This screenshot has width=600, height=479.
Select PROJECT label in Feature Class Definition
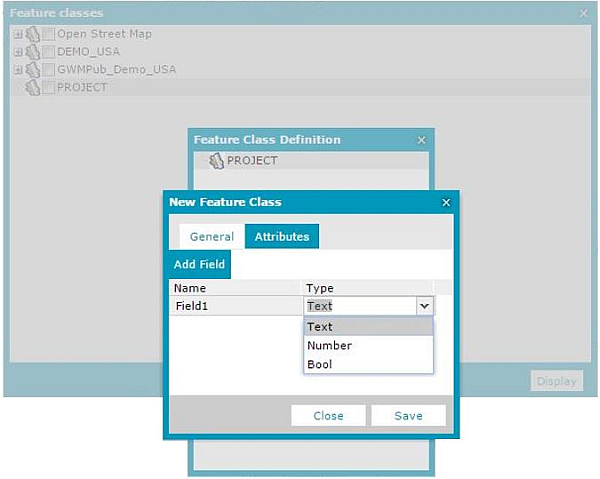click(252, 161)
